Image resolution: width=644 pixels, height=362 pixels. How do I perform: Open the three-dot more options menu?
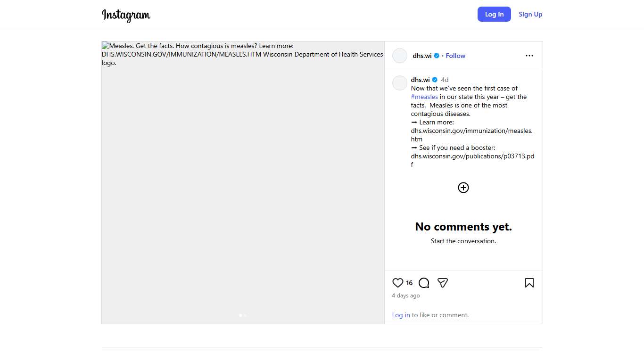[x=529, y=56]
